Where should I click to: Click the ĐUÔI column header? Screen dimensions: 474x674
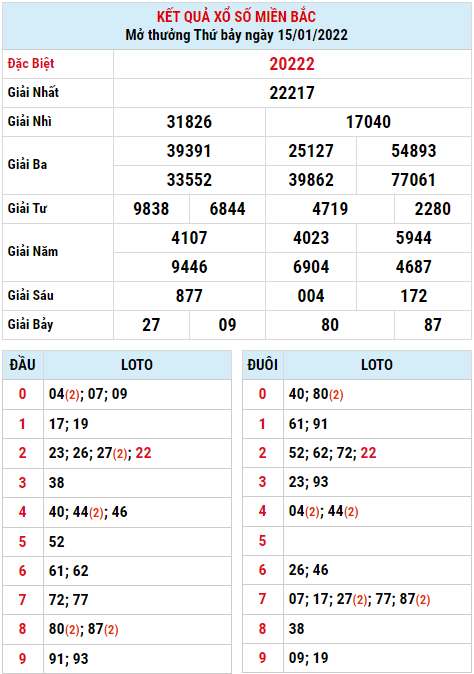(x=262, y=365)
